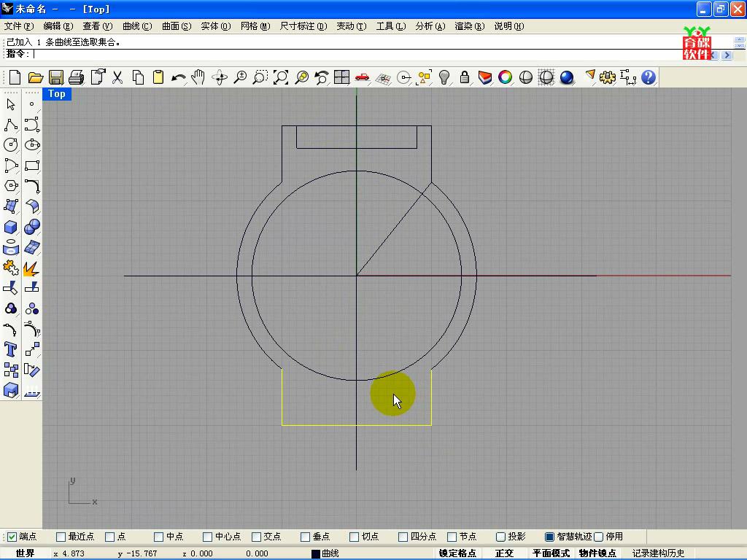Click the color wheel properties icon
747x560 pixels.
tap(505, 77)
